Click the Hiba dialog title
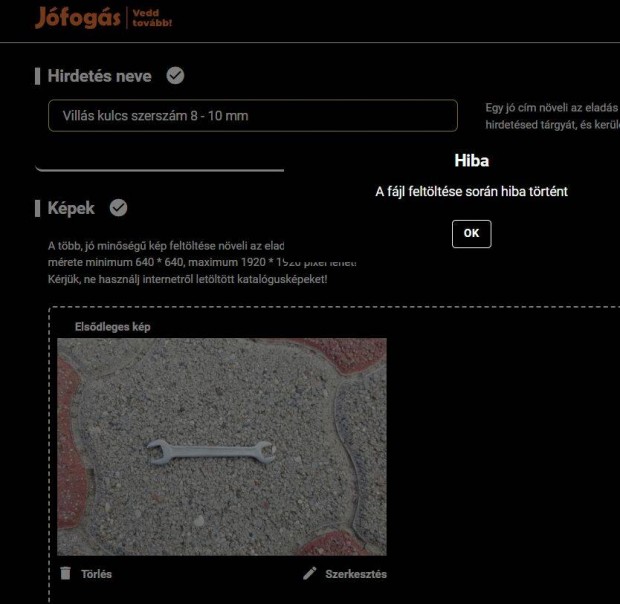The height and width of the screenshot is (604, 620). click(x=471, y=160)
